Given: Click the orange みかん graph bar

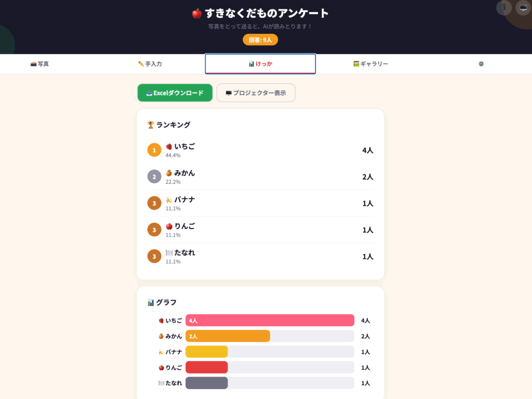Looking at the screenshot, I should [x=228, y=336].
